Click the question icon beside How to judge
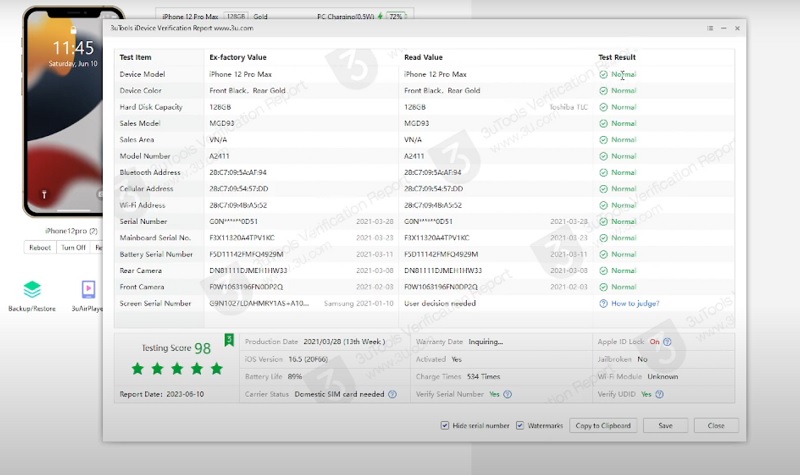This screenshot has height=475, width=800. click(x=604, y=304)
